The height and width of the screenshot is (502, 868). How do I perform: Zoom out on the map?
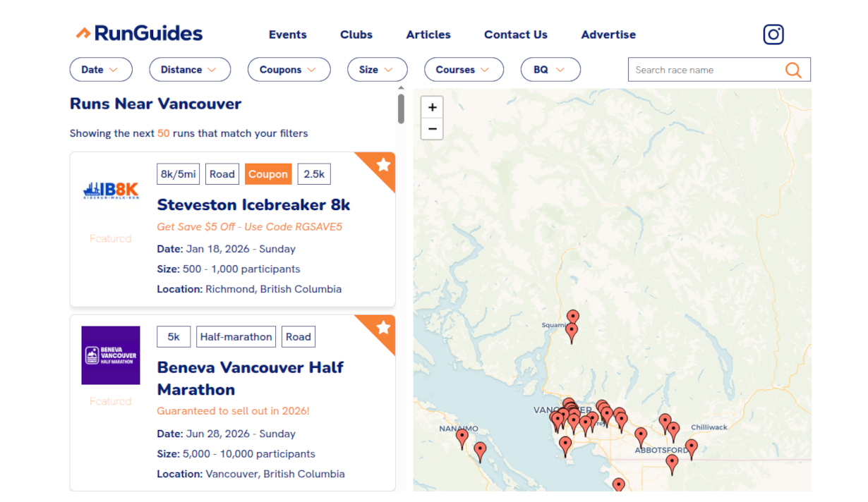point(432,129)
